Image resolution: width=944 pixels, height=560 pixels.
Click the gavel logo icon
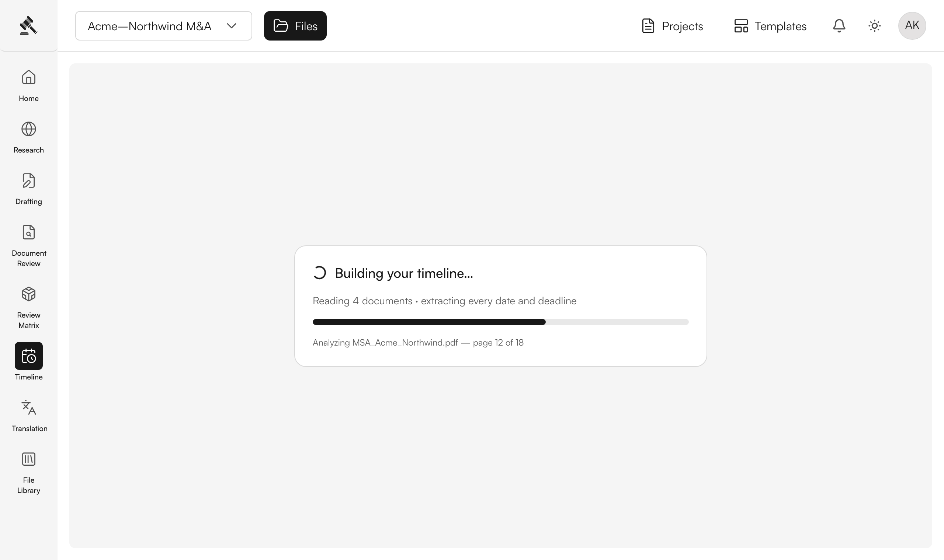click(x=28, y=26)
